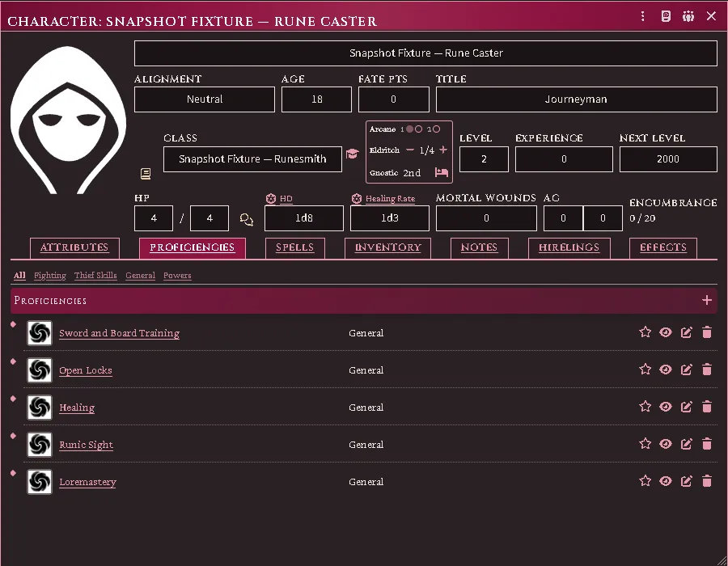Toggle visibility of Sword and Board Training

[x=666, y=332]
